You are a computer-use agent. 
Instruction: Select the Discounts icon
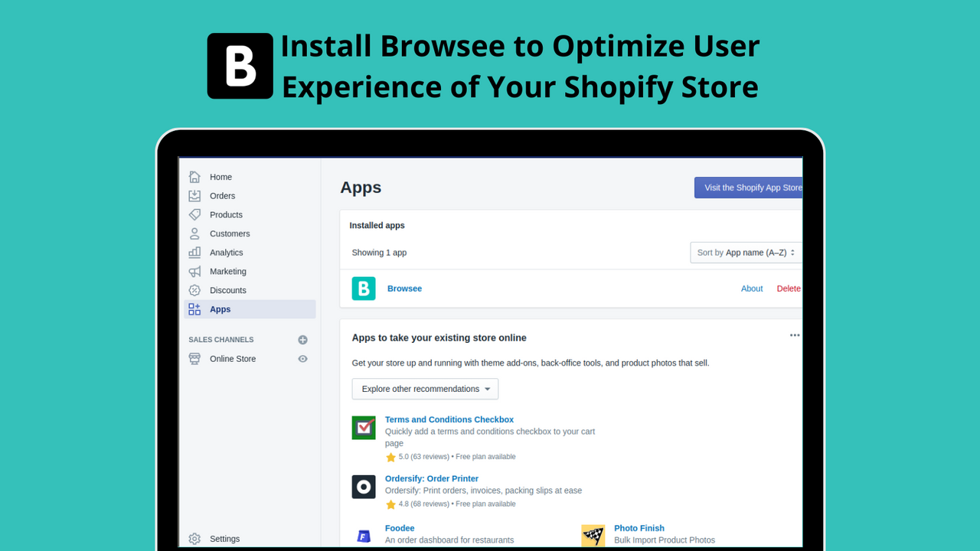[x=194, y=290]
